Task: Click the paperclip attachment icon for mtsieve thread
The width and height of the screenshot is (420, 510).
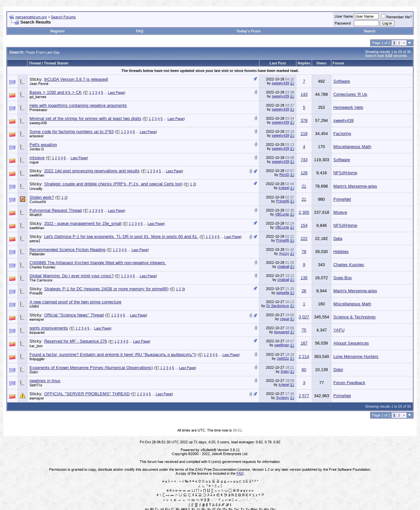Action: pyautogui.click(x=256, y=158)
